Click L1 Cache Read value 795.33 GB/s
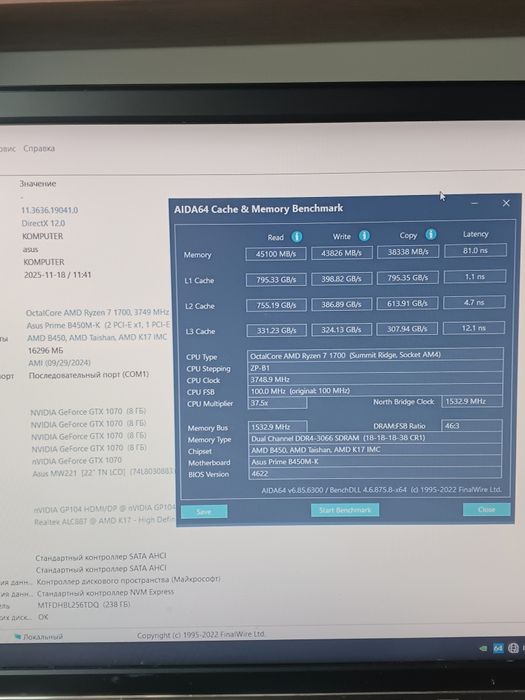The height and width of the screenshot is (700, 525). [276, 279]
